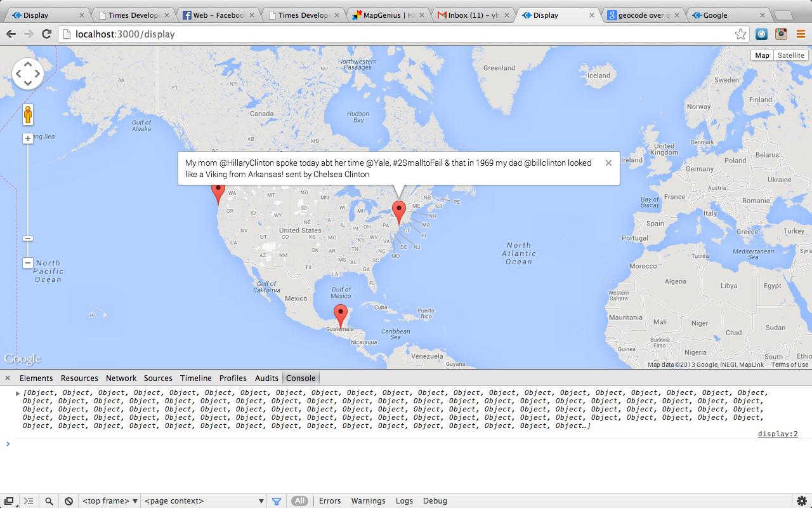Click the Google logo on the map

tap(22, 359)
